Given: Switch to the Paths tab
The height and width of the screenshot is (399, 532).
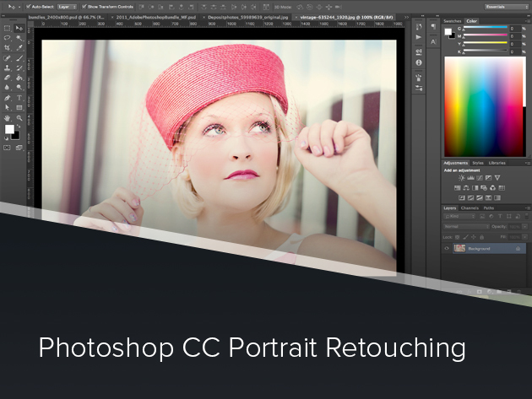Looking at the screenshot, I should 489,208.
